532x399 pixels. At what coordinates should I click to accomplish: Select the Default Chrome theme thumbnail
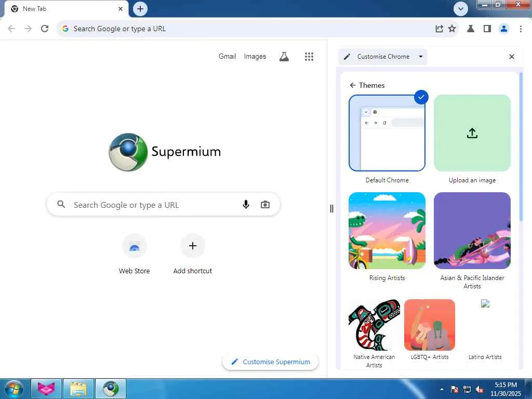[x=387, y=133]
